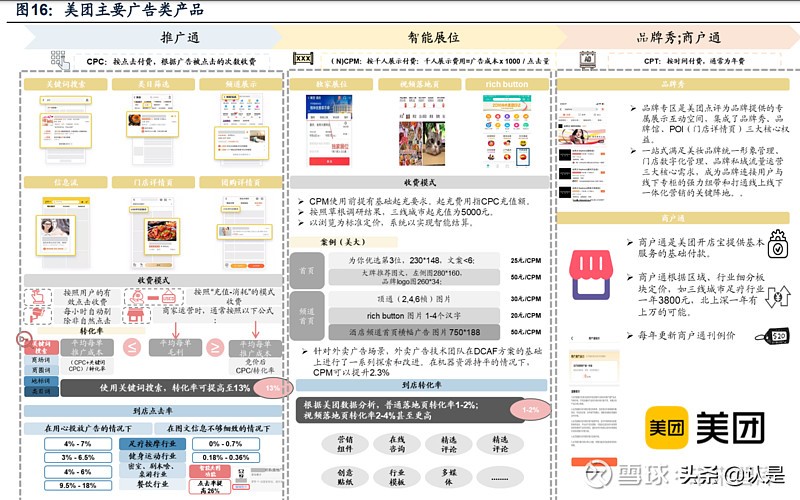This screenshot has height=500, width=800.
Task: Click the 案例（美大）label
Action: coord(343,242)
